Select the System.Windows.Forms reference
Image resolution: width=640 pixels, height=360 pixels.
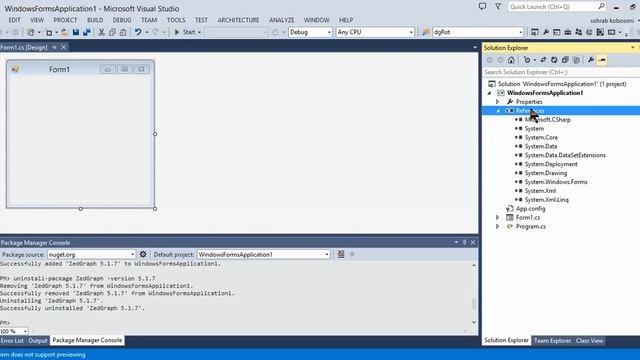tap(556, 182)
